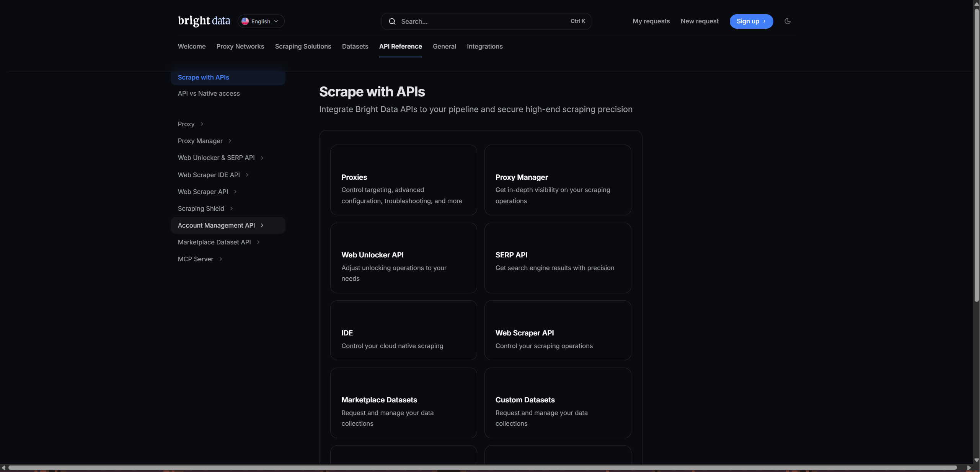Click the search magnifier icon
The image size is (980, 472).
click(x=392, y=21)
